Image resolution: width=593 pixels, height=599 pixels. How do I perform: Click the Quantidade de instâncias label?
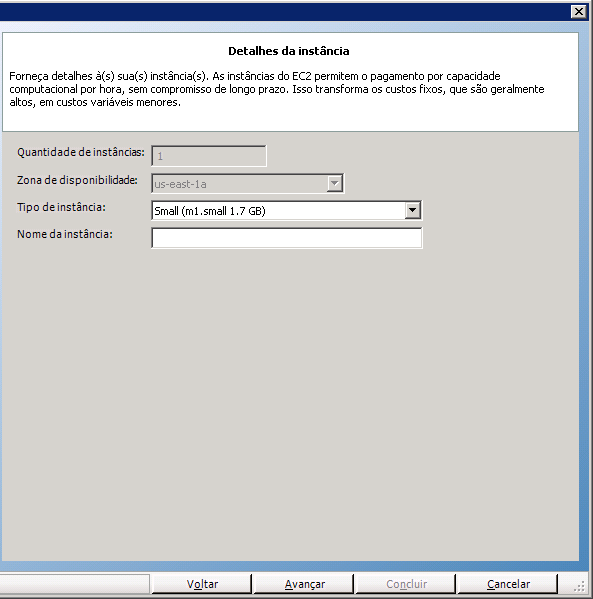coord(81,152)
